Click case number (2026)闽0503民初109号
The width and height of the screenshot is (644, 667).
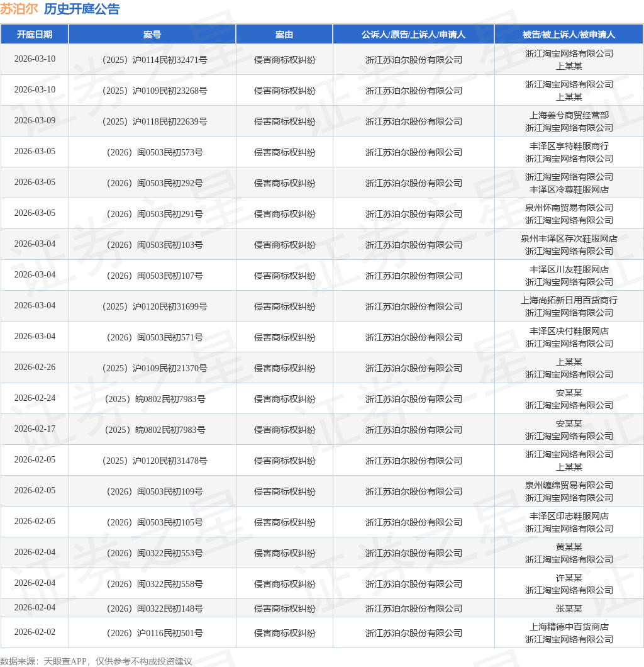click(x=155, y=491)
